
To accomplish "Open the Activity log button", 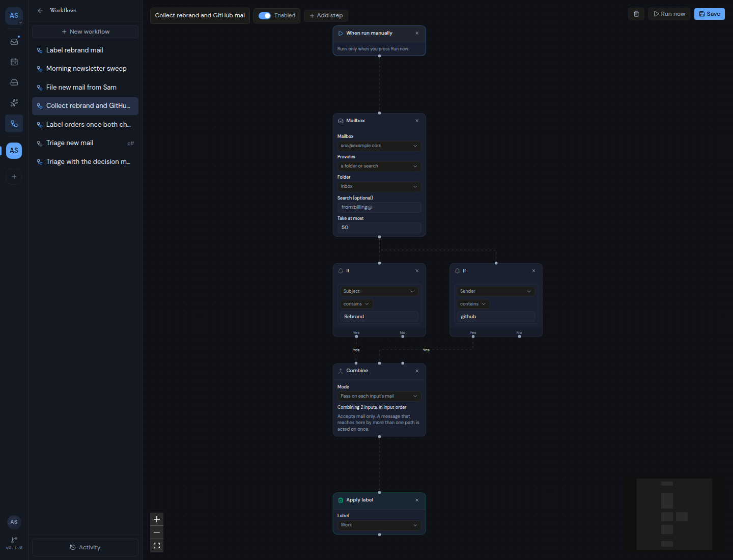I will point(85,547).
